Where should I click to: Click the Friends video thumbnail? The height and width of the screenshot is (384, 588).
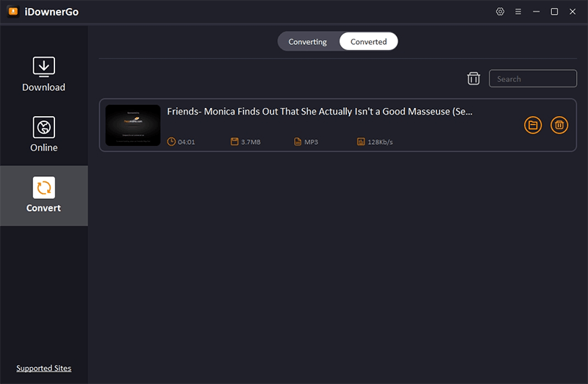pyautogui.click(x=133, y=126)
